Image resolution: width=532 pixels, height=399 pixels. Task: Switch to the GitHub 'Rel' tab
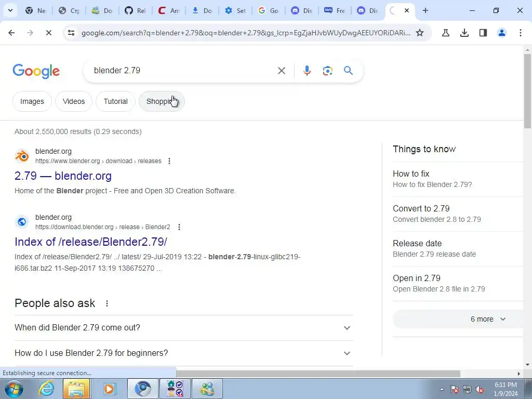[x=135, y=10]
